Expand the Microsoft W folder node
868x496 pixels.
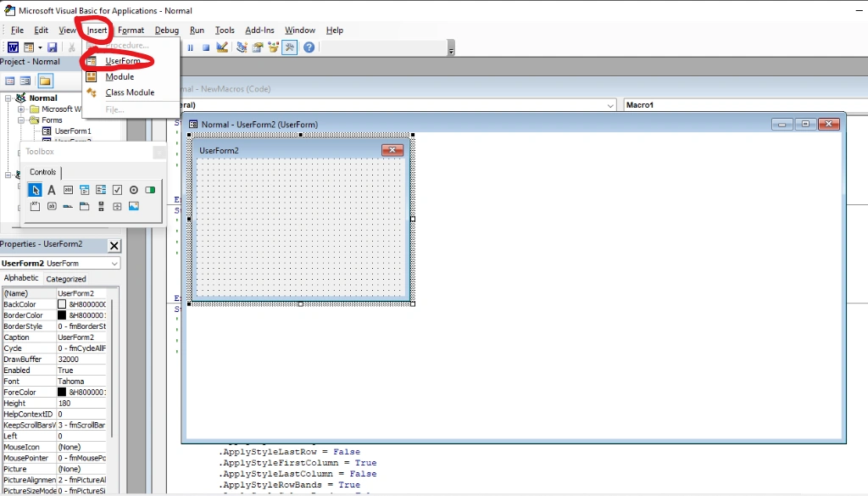tap(21, 109)
